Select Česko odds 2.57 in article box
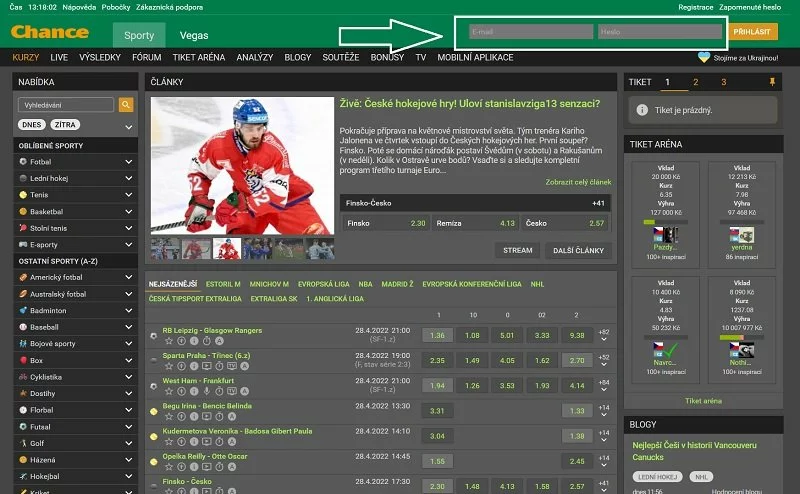The image size is (800, 494). click(x=565, y=223)
